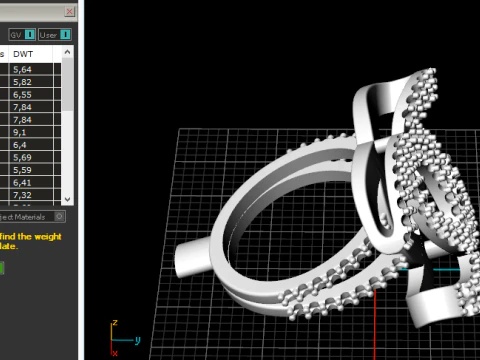The width and height of the screenshot is (480, 360).
Task: Toggle the GV info button
Action: 22,35
